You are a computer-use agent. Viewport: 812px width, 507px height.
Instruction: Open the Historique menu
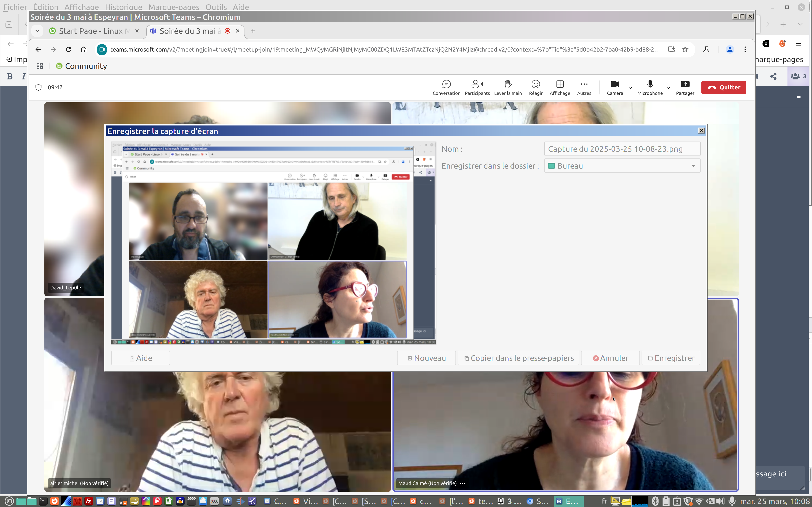(123, 7)
